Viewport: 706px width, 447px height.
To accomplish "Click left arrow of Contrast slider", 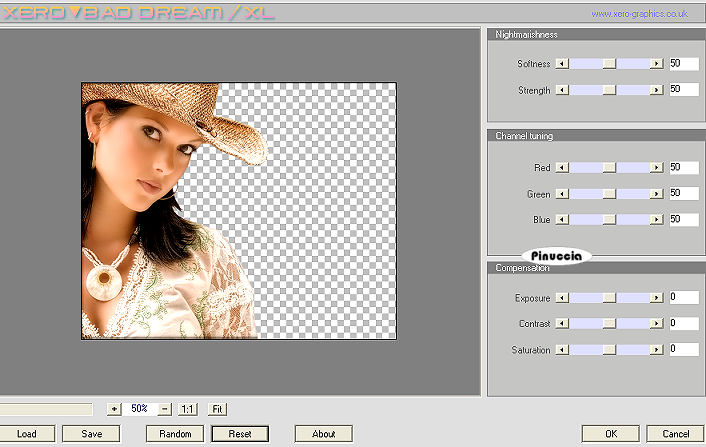I will (x=561, y=324).
